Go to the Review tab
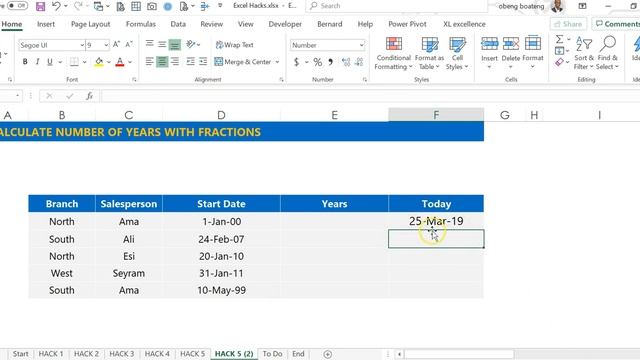 click(211, 24)
